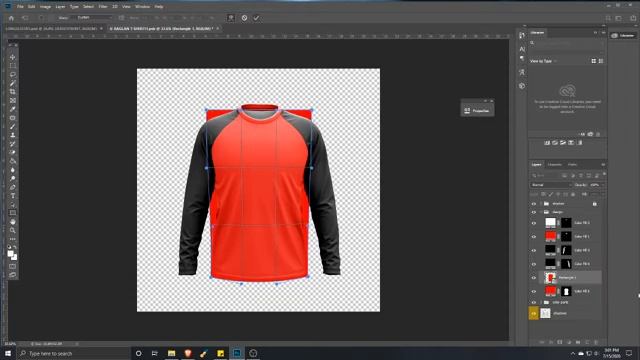
Task: Hide the Rectangle 1 layer
Action: click(533, 278)
